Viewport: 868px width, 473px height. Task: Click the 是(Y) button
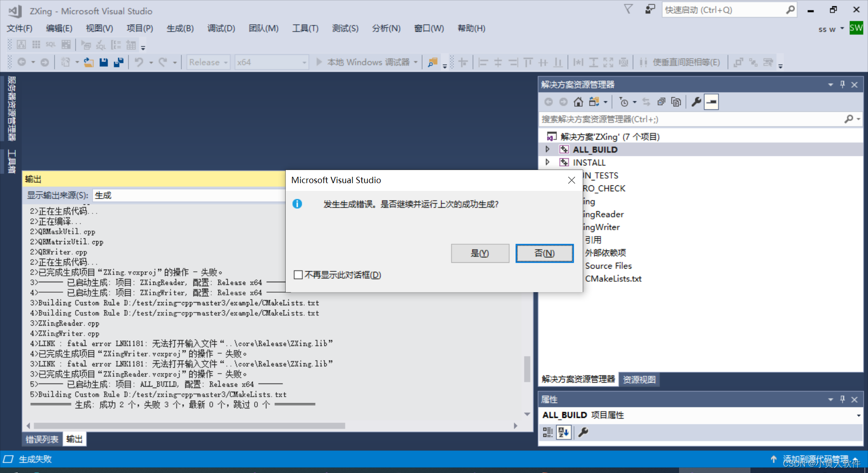pyautogui.click(x=480, y=253)
